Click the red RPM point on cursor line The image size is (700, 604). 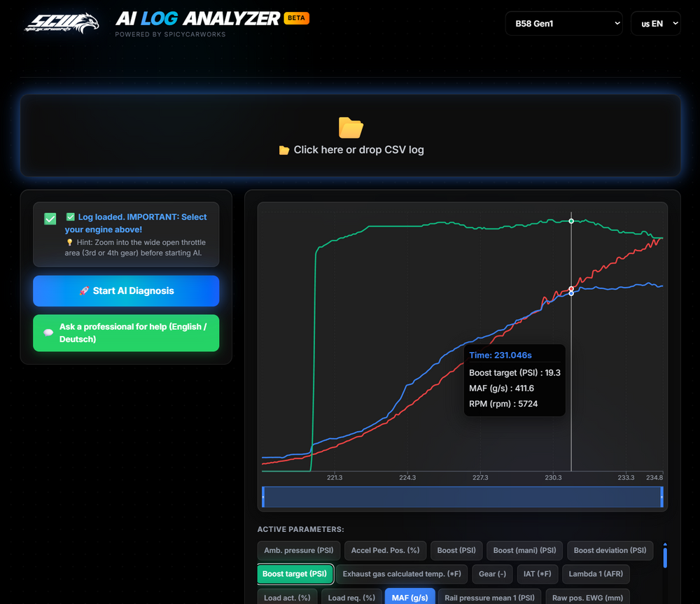coord(571,288)
